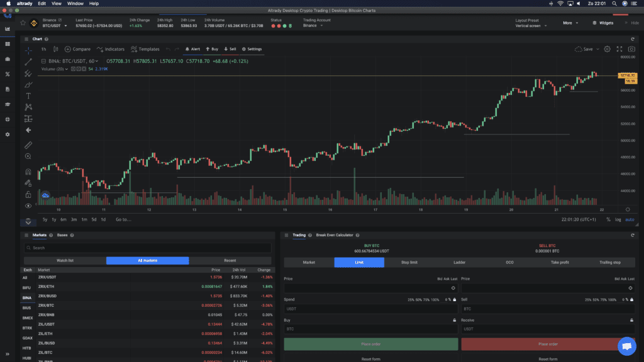
Task: Click the green Place order button
Action: [370, 344]
